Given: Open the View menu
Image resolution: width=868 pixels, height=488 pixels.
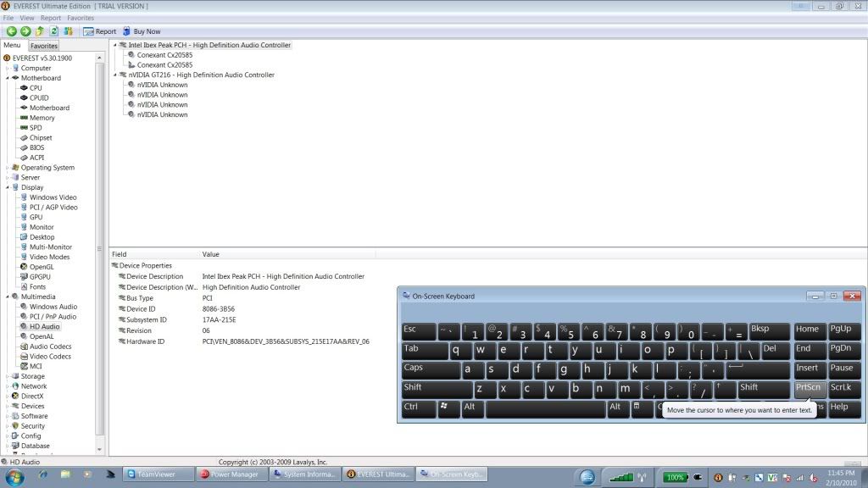Looking at the screenshot, I should (27, 18).
